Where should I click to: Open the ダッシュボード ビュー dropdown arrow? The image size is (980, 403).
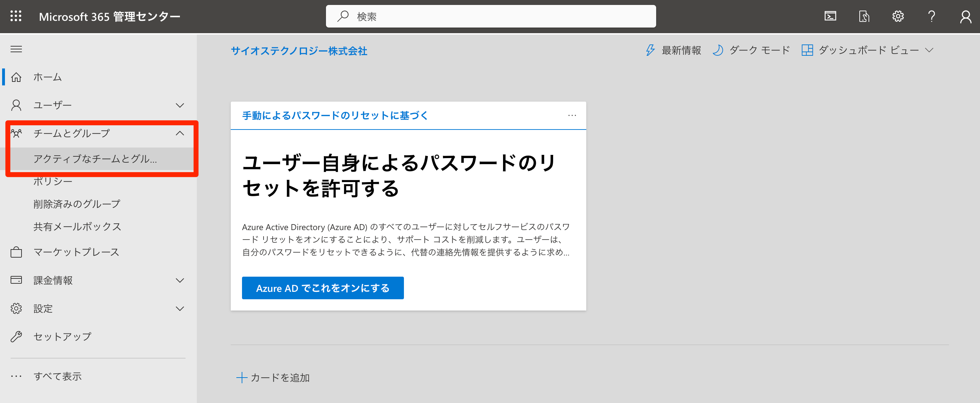[x=929, y=50]
